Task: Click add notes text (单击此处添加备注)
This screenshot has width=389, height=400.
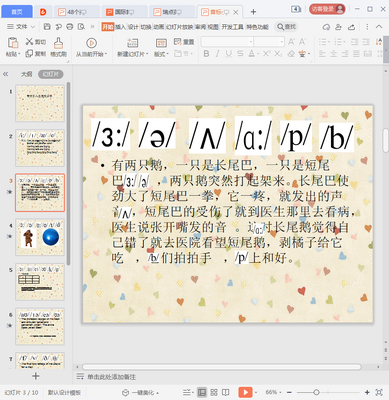Action: [x=111, y=377]
